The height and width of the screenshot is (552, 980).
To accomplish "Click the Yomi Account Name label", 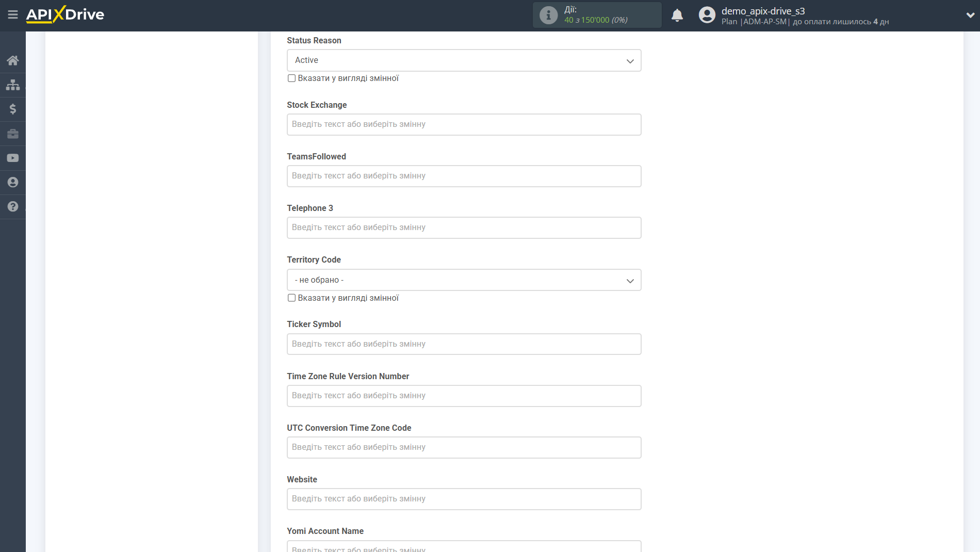I will pyautogui.click(x=325, y=531).
